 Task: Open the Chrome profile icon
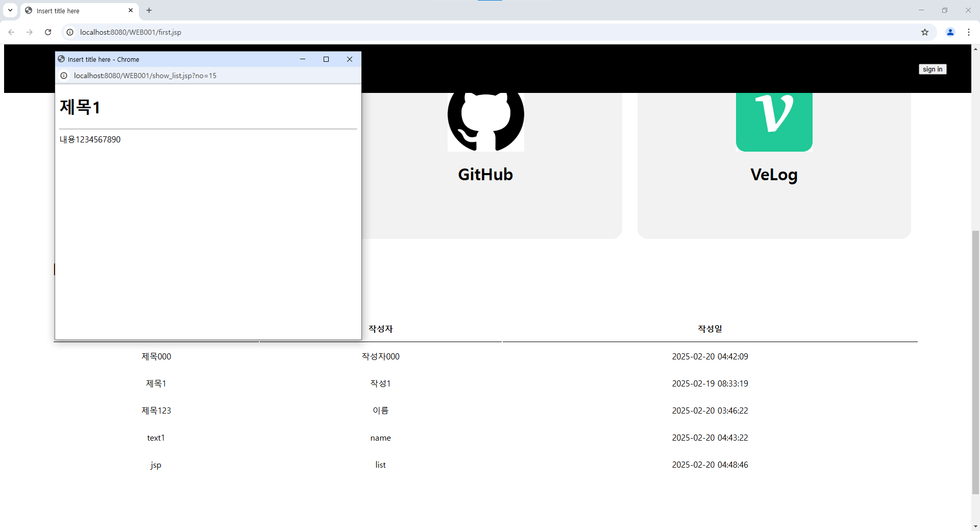coord(950,32)
